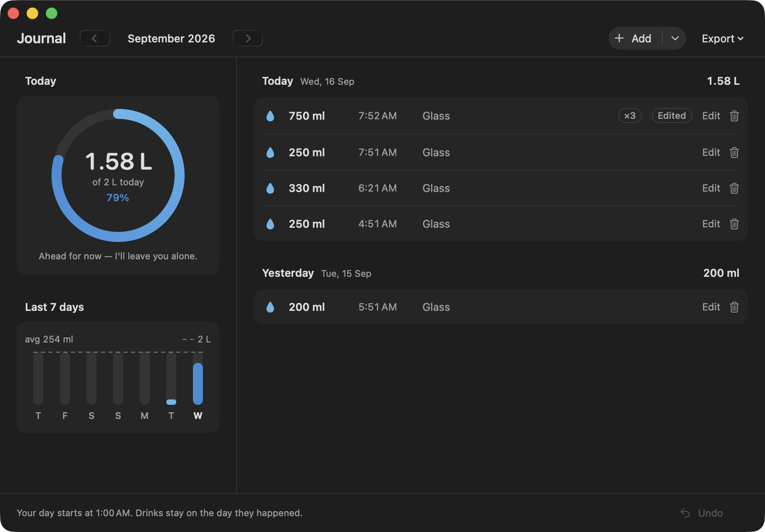The width and height of the screenshot is (765, 532).
Task: Delete the 250 ml 4:51 AM entry
Action: coord(734,224)
